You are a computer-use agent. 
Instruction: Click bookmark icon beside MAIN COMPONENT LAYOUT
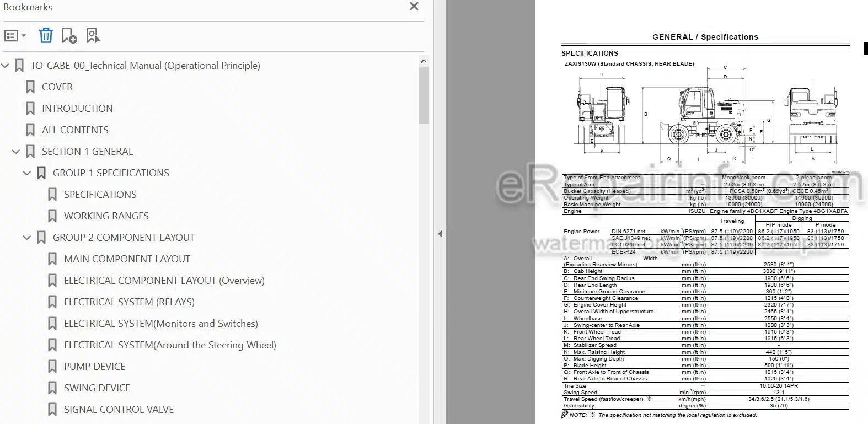[52, 259]
